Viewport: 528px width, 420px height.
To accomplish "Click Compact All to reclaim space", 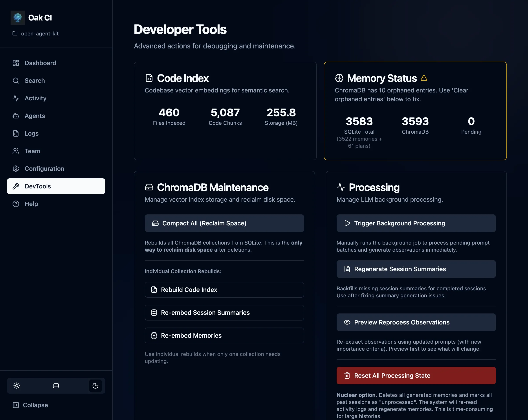I will pos(224,223).
